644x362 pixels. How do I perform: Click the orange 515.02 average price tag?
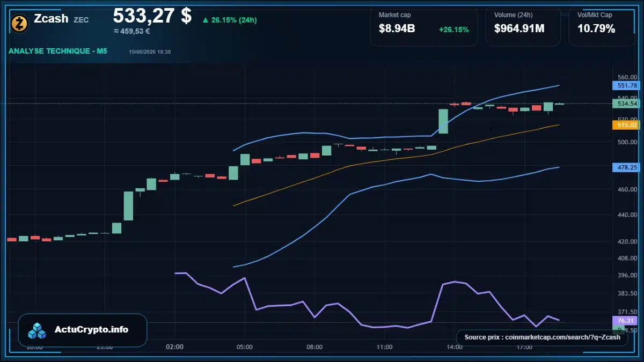(626, 125)
